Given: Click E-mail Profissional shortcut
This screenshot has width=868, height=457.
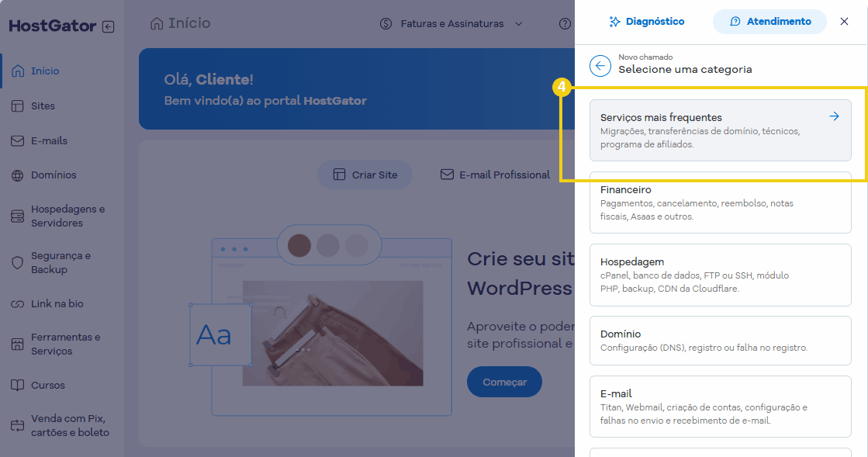Looking at the screenshot, I should [496, 175].
